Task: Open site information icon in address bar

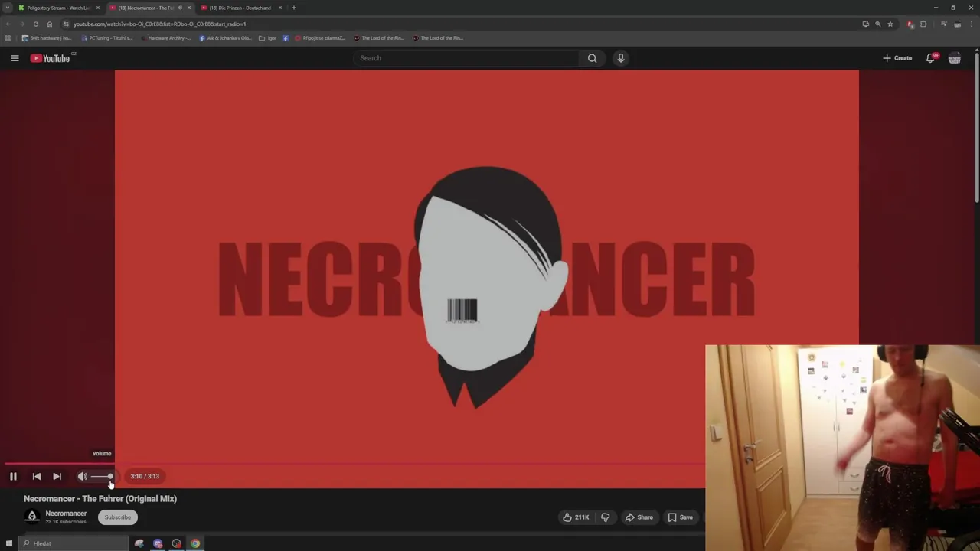Action: [x=66, y=24]
